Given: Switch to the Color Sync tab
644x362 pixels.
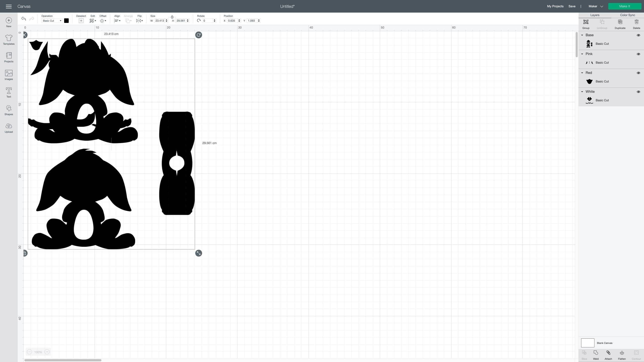Looking at the screenshot, I should [627, 15].
